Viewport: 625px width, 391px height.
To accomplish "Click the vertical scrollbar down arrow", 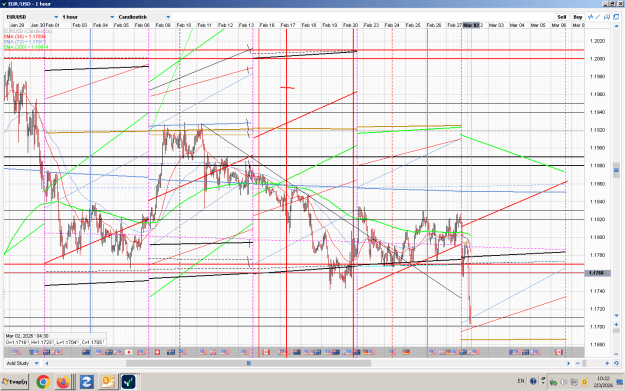I will pyautogui.click(x=616, y=315).
